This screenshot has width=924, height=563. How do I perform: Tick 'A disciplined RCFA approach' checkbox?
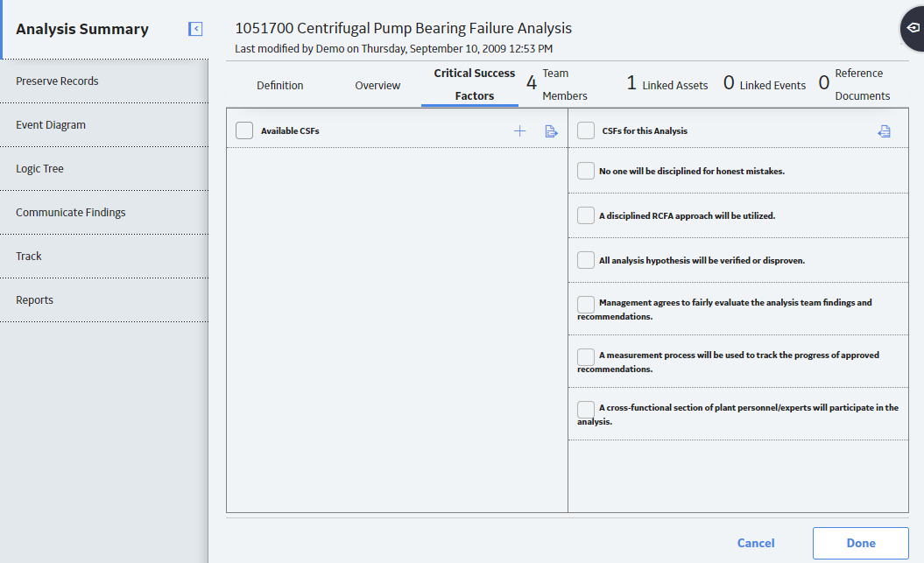[586, 215]
